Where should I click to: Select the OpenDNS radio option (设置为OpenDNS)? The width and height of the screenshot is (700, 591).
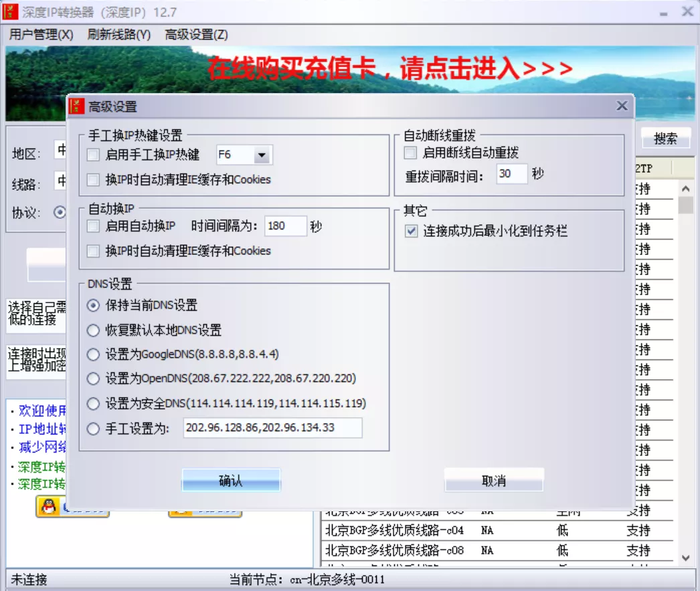[x=93, y=379]
